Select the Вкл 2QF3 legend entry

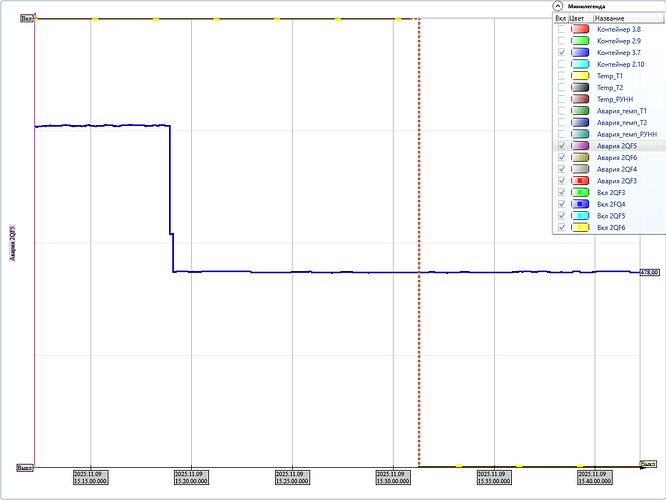coord(611,192)
